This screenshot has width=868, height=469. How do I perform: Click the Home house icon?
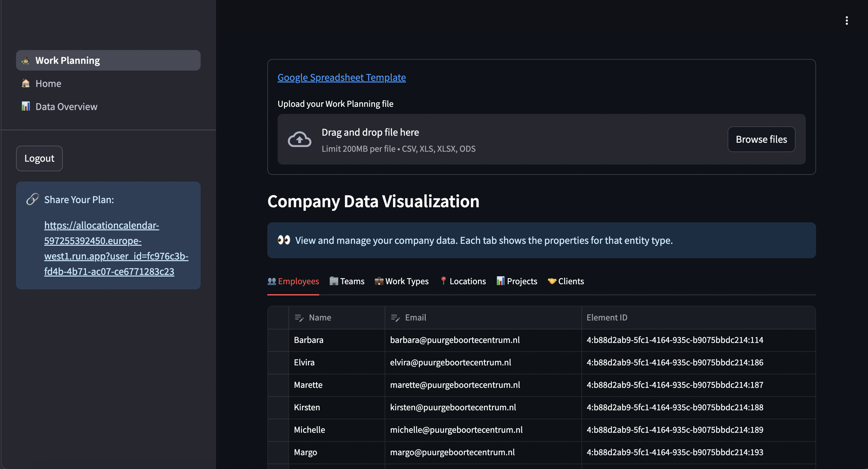(x=26, y=83)
